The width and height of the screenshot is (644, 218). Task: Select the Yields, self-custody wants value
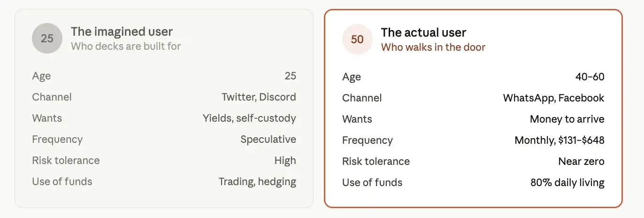point(249,118)
